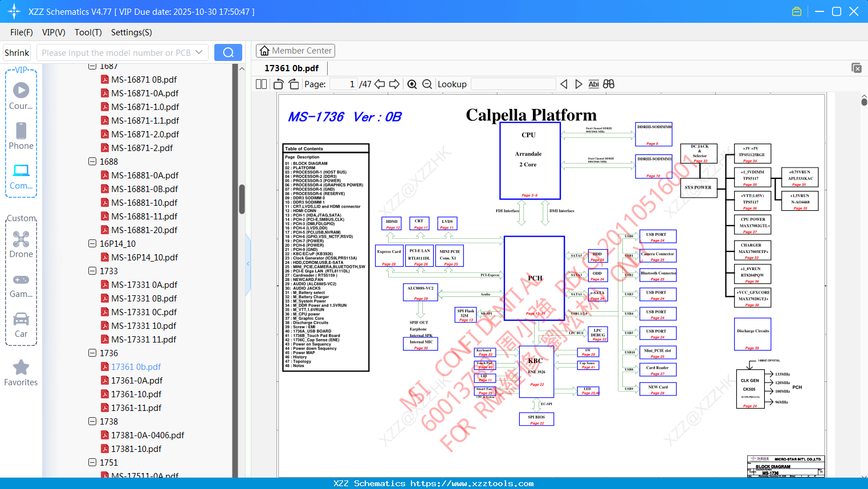Open 17381-0A-0406.pdf
Viewport: 868px width, 489px height.
click(148, 435)
